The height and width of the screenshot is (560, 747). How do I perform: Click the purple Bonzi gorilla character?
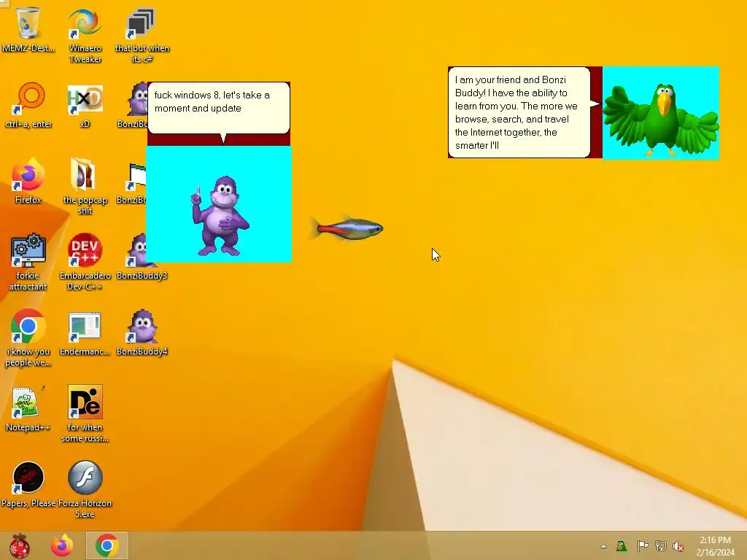pos(220,217)
